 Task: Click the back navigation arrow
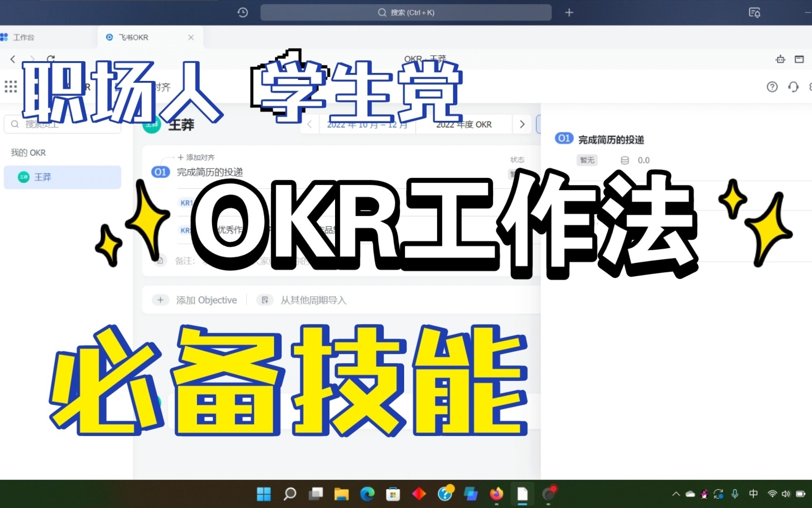pyautogui.click(x=13, y=59)
